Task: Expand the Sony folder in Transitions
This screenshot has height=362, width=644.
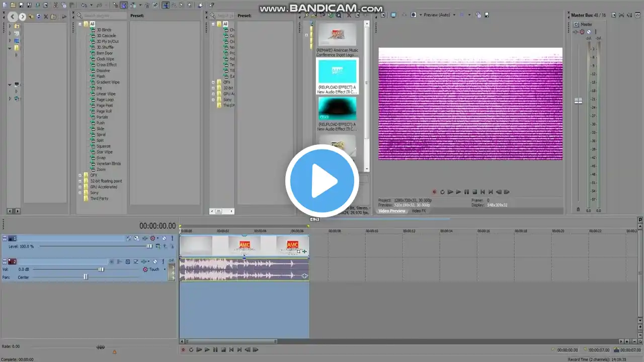Action: point(80,193)
